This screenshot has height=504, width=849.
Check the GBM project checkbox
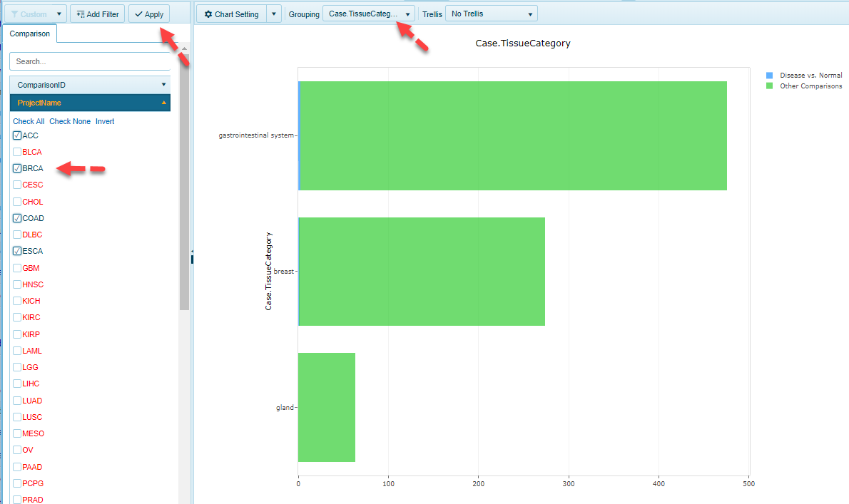pos(17,268)
